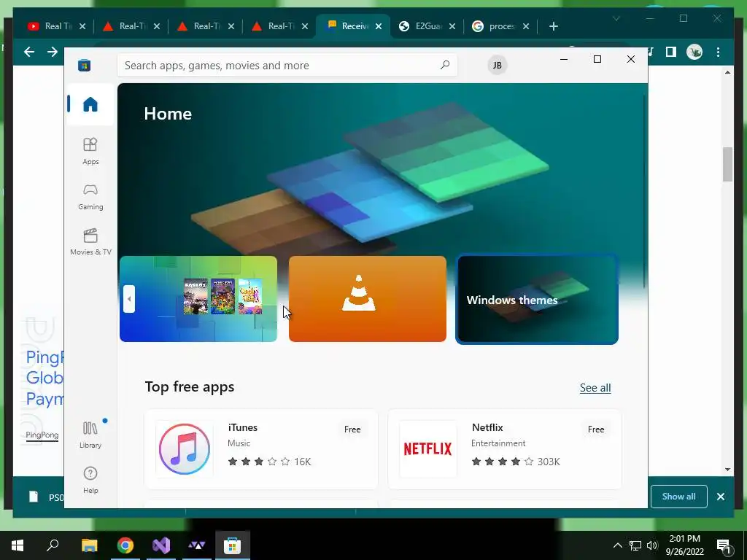Open the Home section in Store sidebar
Viewport: 747px width, 560px height.
tap(90, 104)
